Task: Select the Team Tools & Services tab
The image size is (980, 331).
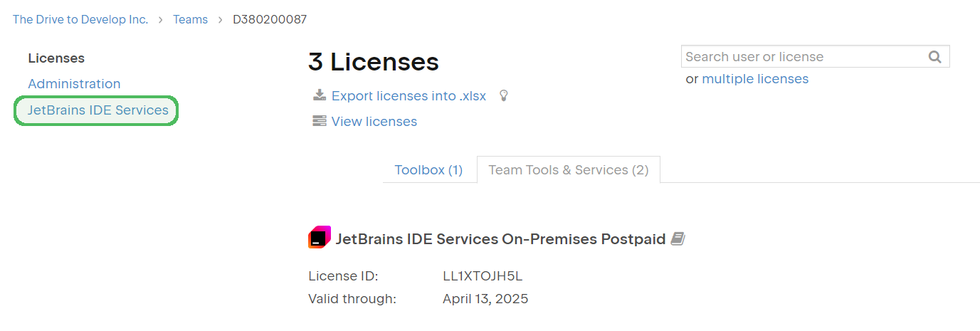Action: [568, 170]
